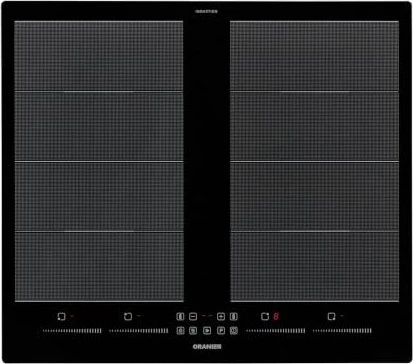
Task: Touch the rear-right zone power slider below the red 8
Action: click(276, 331)
